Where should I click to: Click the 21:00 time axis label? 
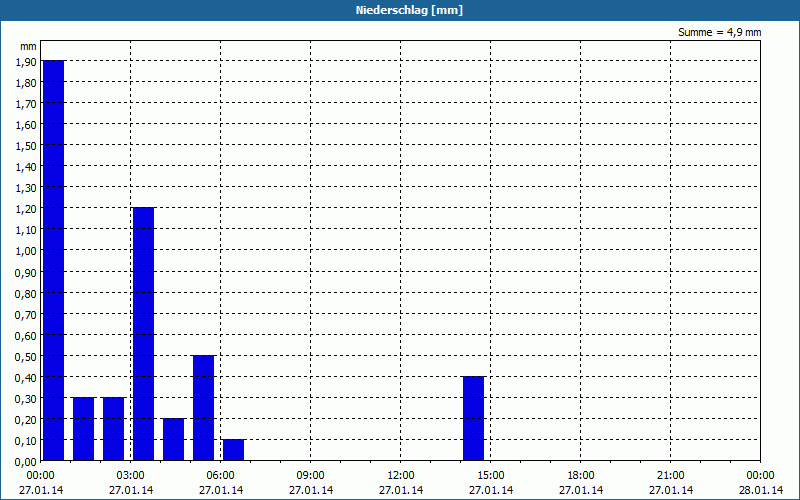[670, 476]
